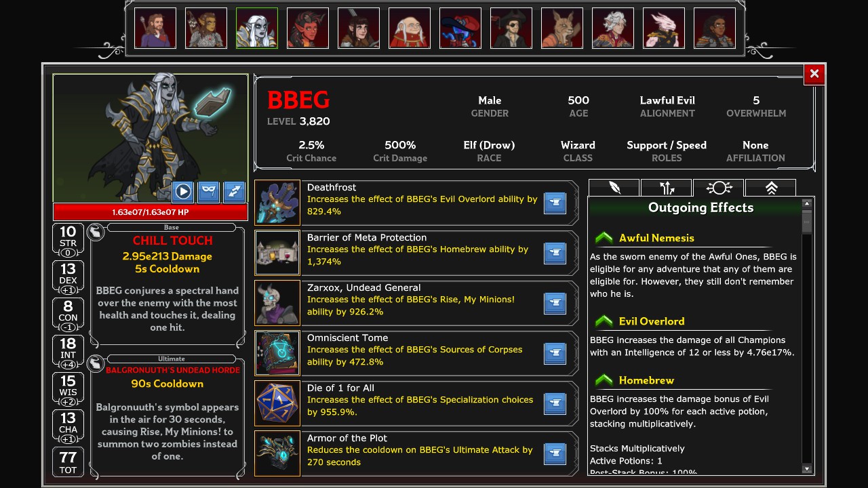Screen dimensions: 868x488
Task: Click anvil button for Barrier of Meta Protection
Action: (555, 253)
